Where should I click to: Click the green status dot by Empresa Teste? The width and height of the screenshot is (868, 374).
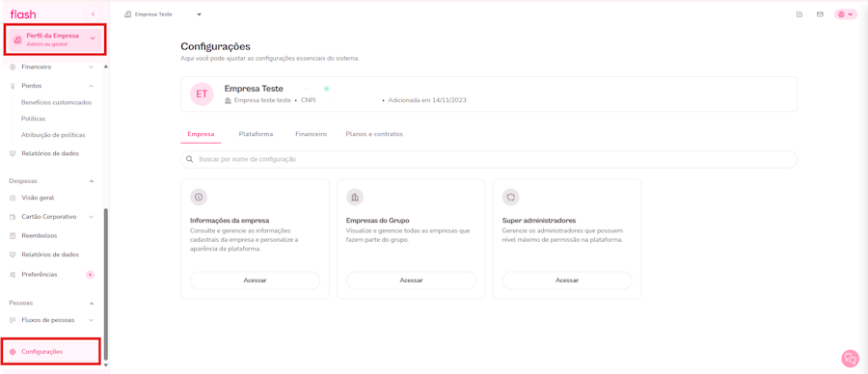tap(327, 89)
